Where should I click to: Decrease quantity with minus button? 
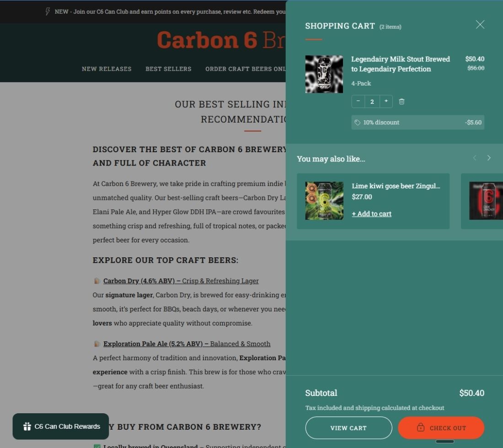[358, 101]
